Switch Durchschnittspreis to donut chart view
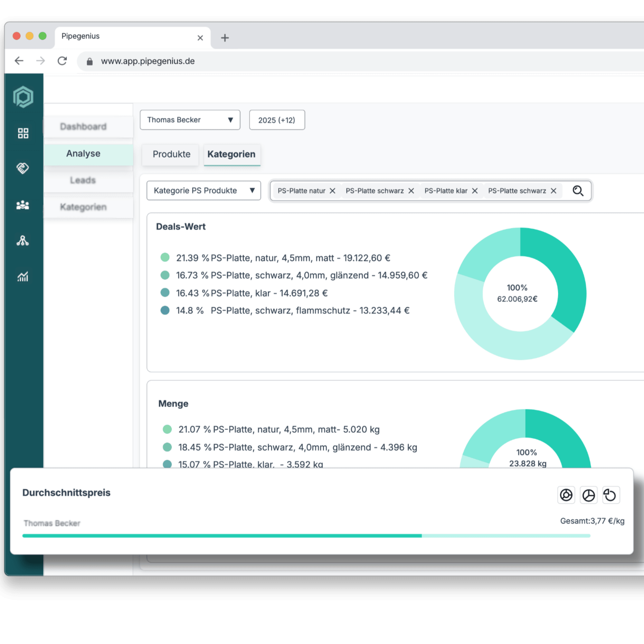This screenshot has height=644, width=644. tap(566, 495)
